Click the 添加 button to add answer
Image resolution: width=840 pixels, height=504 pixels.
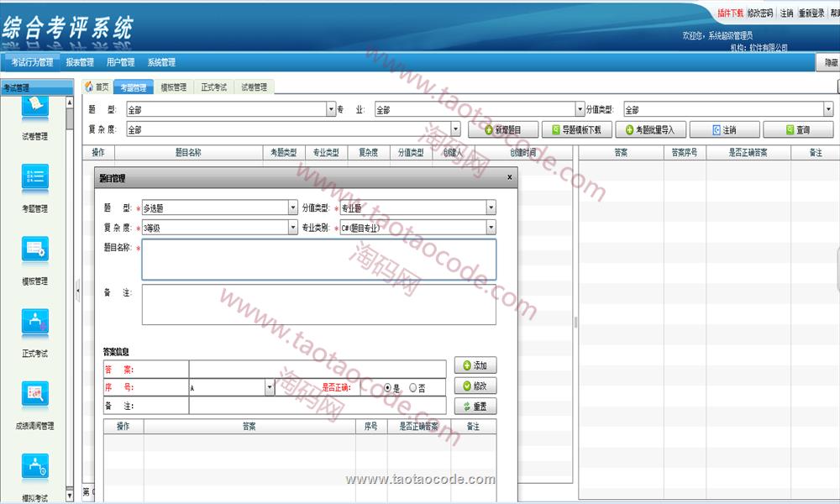475,366
